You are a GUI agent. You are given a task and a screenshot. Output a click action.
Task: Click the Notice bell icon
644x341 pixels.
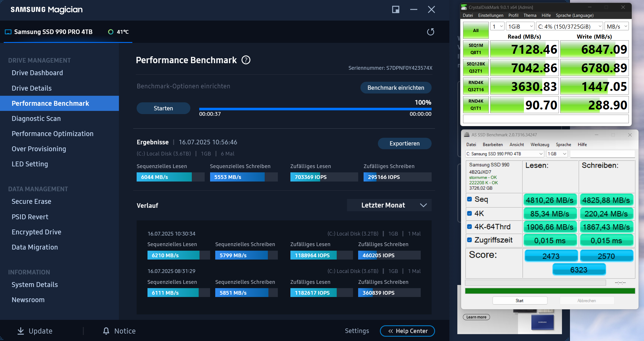click(x=106, y=331)
